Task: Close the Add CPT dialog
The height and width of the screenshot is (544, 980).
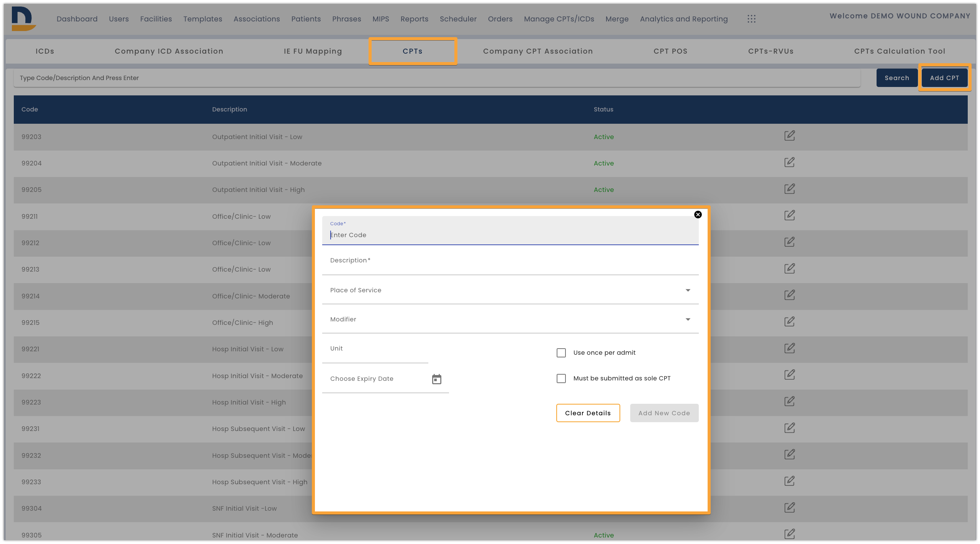Action: 698,215
